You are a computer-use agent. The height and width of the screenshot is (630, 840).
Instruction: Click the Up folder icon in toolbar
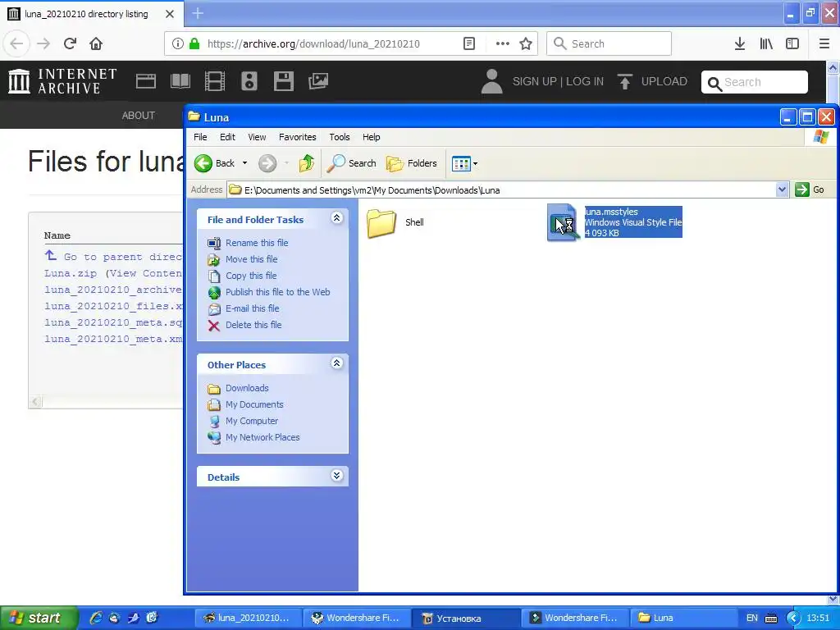coord(307,163)
